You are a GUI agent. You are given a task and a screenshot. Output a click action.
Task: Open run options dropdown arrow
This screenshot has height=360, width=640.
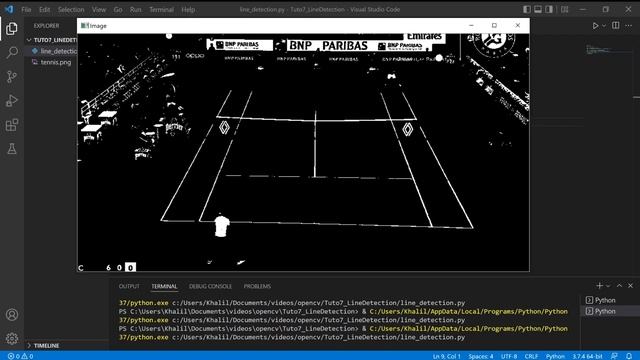[x=604, y=26]
